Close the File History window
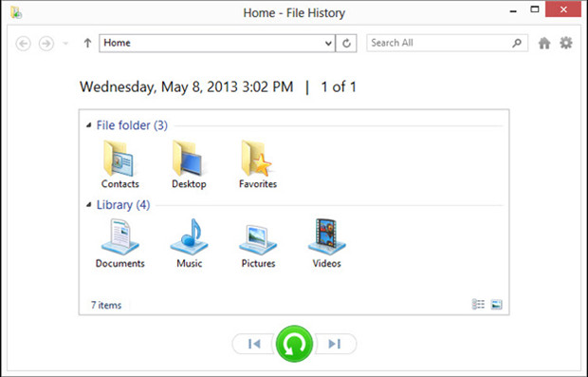This screenshot has width=588, height=377. click(x=563, y=9)
